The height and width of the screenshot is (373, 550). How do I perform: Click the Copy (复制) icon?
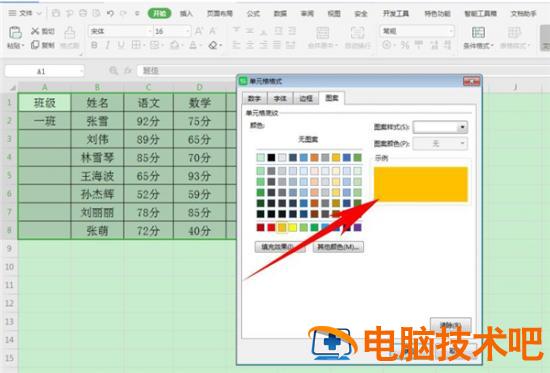[35, 45]
